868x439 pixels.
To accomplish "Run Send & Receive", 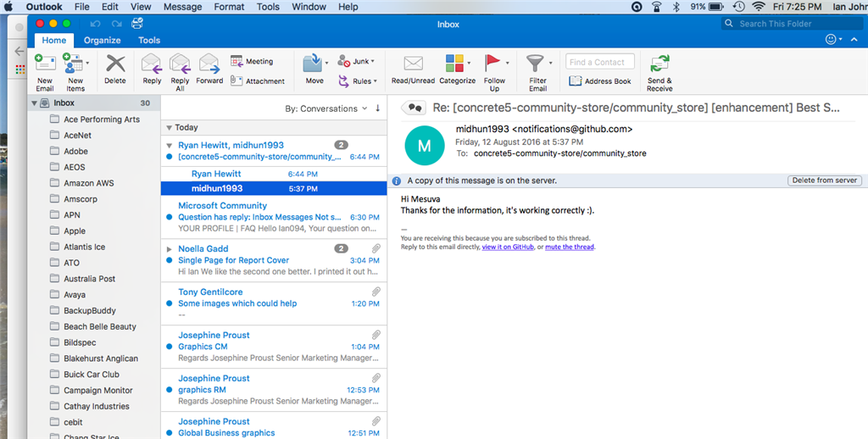I will 659,73.
